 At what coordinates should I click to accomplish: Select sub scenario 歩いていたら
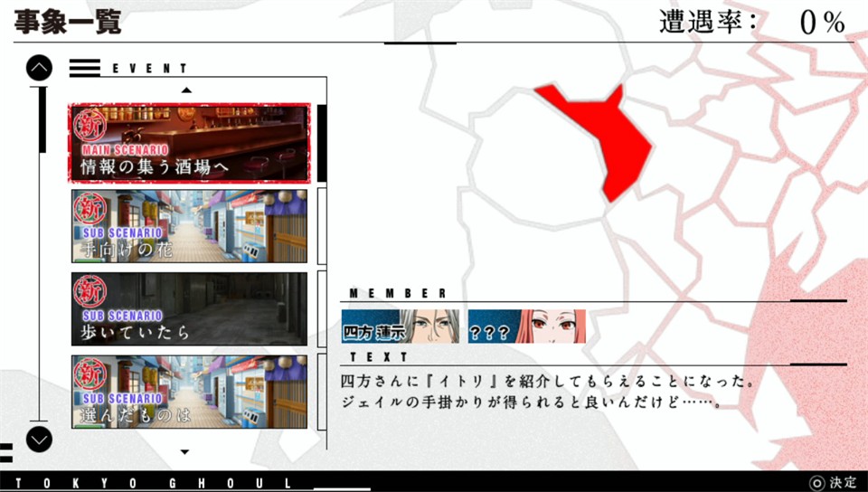click(x=189, y=308)
